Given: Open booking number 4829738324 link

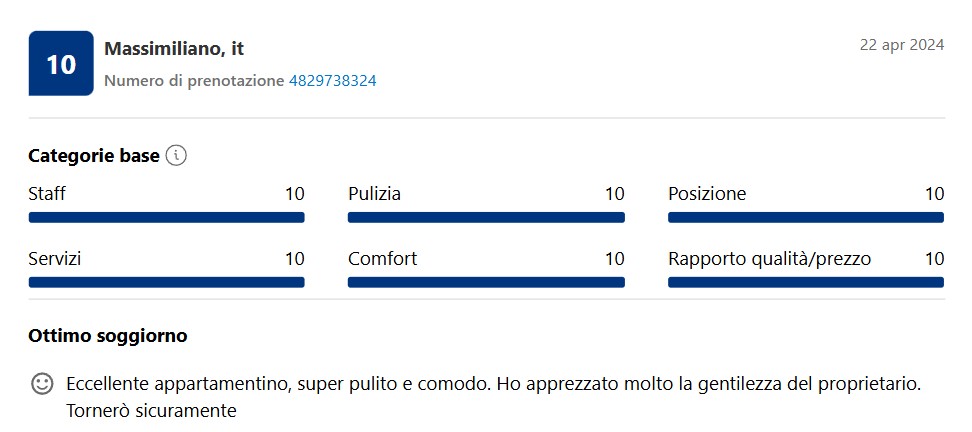Looking at the screenshot, I should tap(332, 81).
